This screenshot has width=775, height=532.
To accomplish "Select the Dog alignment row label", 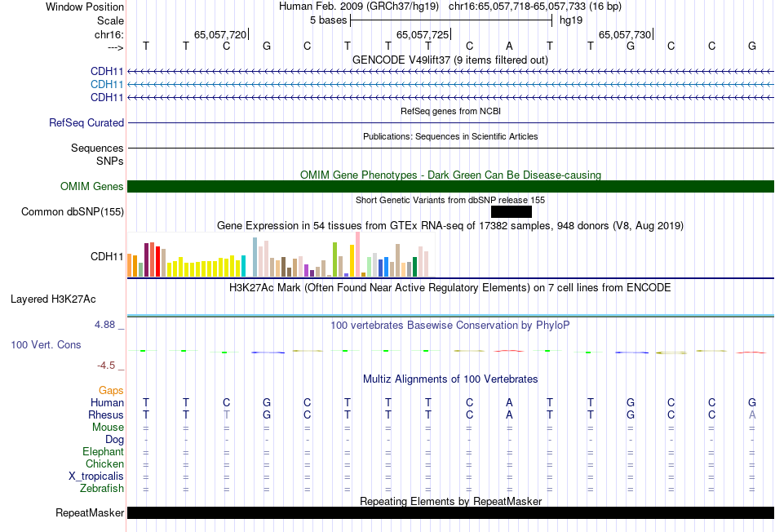I will (x=114, y=440).
